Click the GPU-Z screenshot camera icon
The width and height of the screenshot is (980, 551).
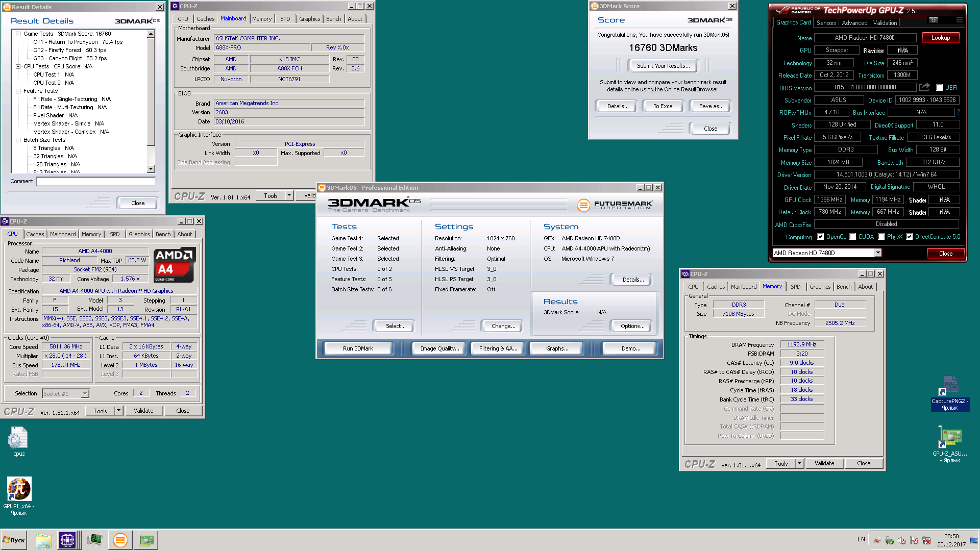click(x=934, y=20)
